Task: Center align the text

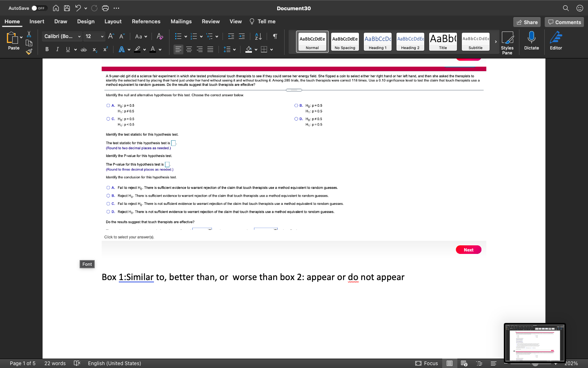Action: tap(189, 49)
